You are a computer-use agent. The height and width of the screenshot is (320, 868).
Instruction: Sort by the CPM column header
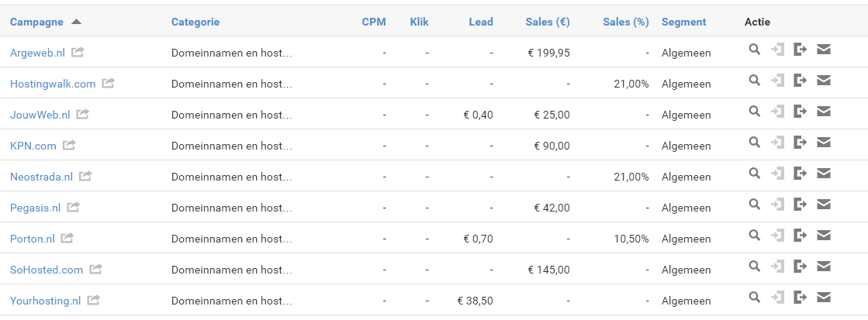click(x=374, y=22)
